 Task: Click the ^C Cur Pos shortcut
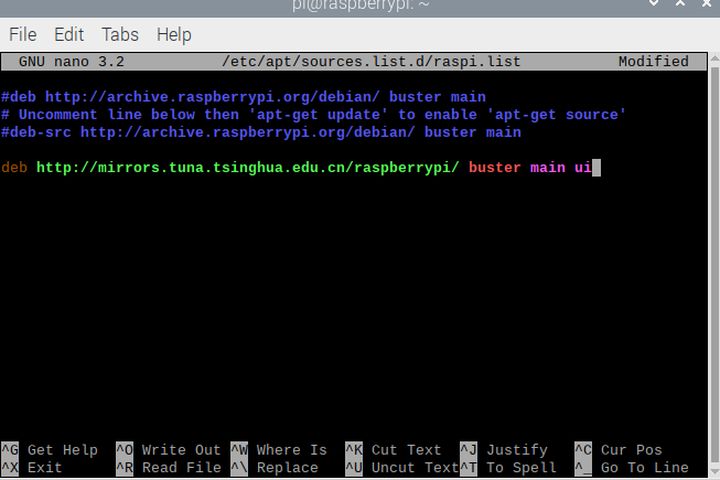619,450
